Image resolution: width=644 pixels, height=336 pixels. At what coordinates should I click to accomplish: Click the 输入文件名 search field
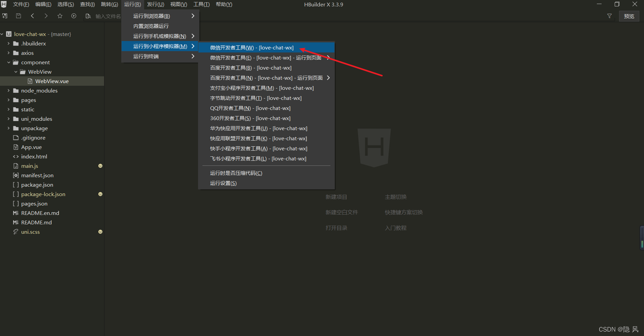coord(108,16)
